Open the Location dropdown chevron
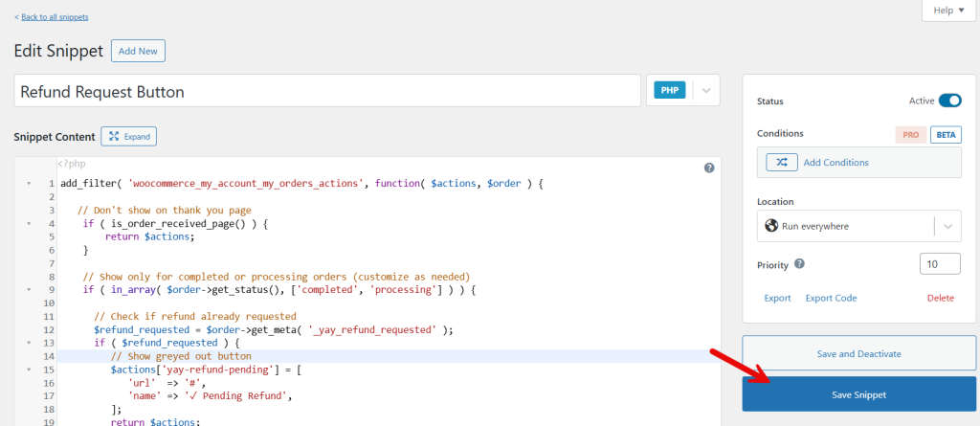This screenshot has width=980, height=426. [x=948, y=227]
